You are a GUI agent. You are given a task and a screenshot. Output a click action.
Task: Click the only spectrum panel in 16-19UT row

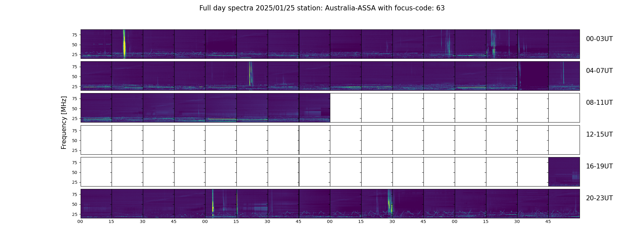(x=564, y=172)
